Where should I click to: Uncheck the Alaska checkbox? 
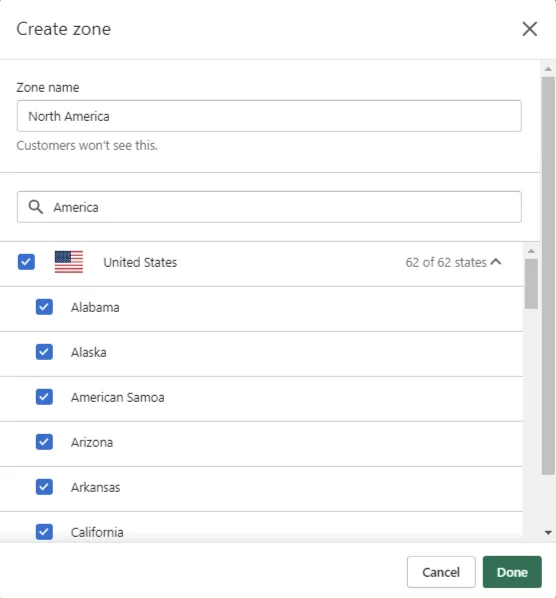click(44, 352)
